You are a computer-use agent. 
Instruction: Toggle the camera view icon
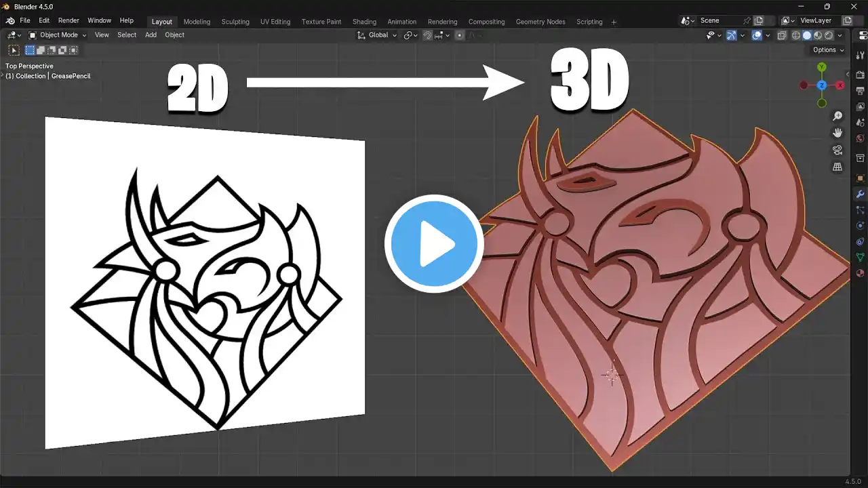[837, 150]
